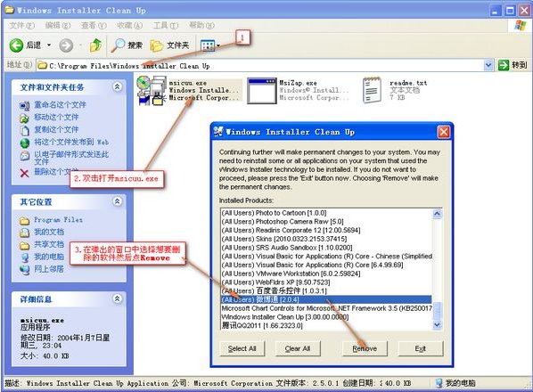Collapse the 详细信息 panel

pos(117,299)
